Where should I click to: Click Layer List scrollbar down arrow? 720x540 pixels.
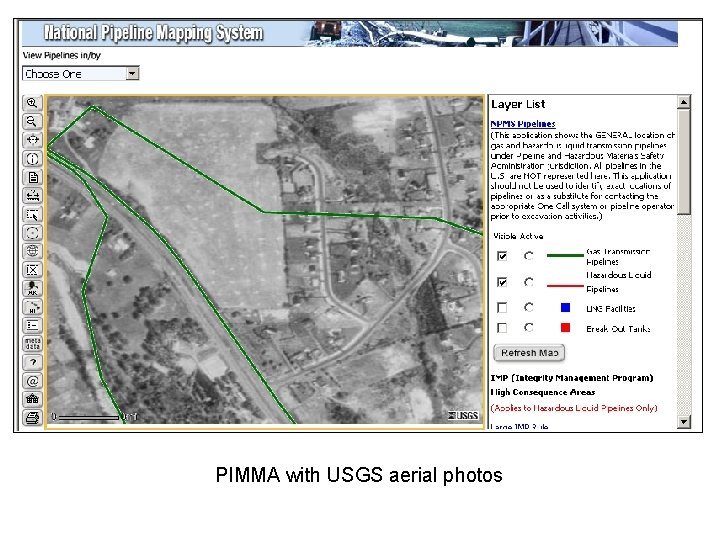coord(684,422)
